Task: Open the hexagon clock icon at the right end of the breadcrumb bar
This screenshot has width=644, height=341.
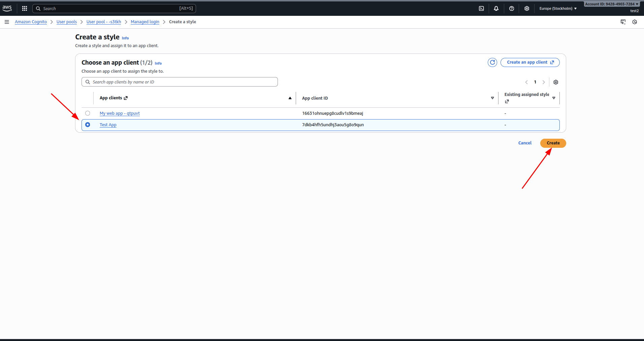Action: click(635, 22)
